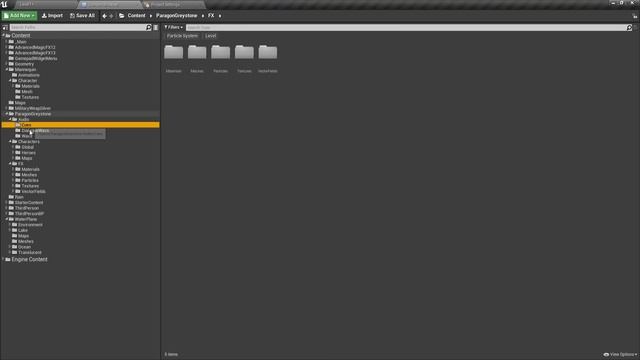Open the View Options menu

pos(620,354)
